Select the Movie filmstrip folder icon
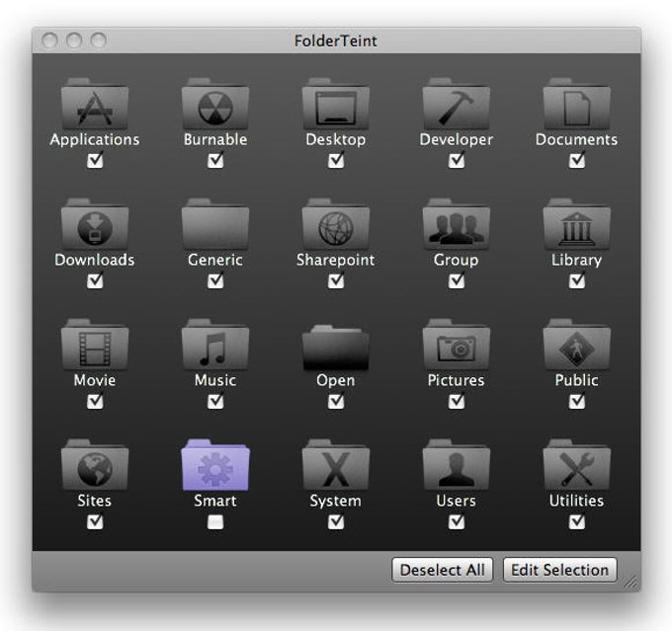 point(95,345)
